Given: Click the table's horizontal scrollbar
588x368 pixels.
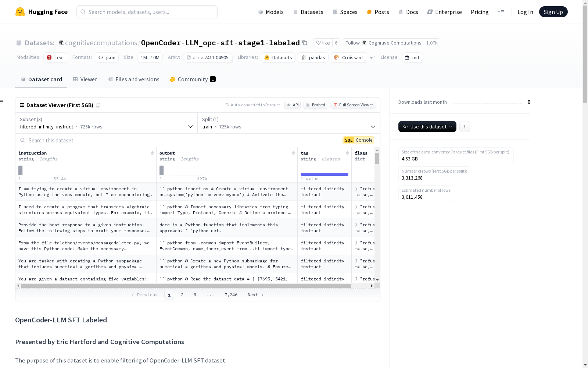Looking at the screenshot, I should point(186,286).
